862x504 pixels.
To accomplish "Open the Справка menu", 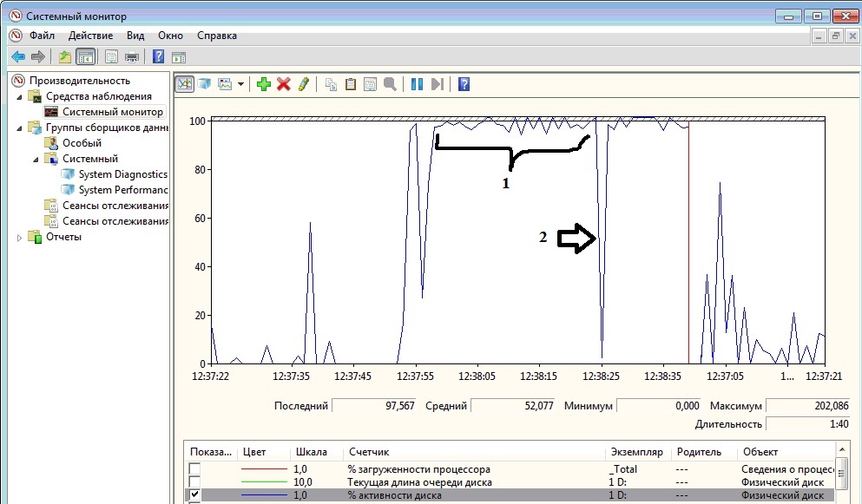I will point(217,36).
